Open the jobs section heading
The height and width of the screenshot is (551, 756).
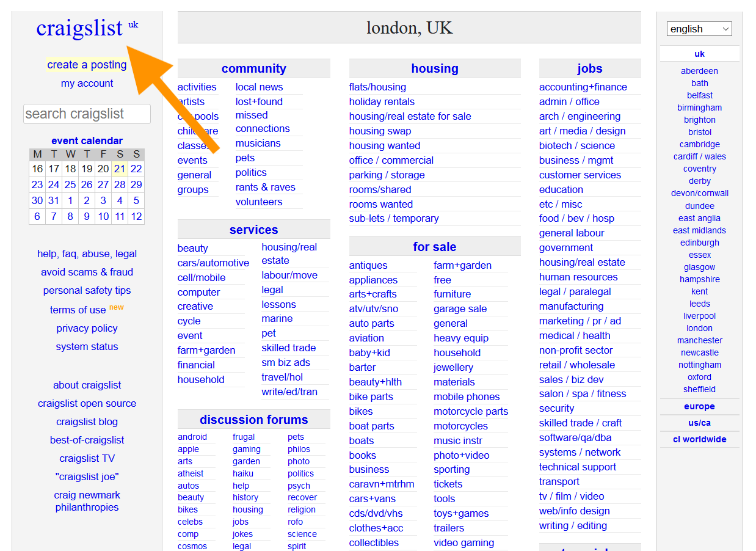tap(589, 68)
